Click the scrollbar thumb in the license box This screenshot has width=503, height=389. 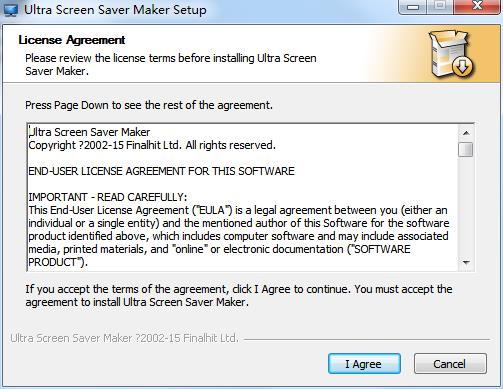pos(465,149)
